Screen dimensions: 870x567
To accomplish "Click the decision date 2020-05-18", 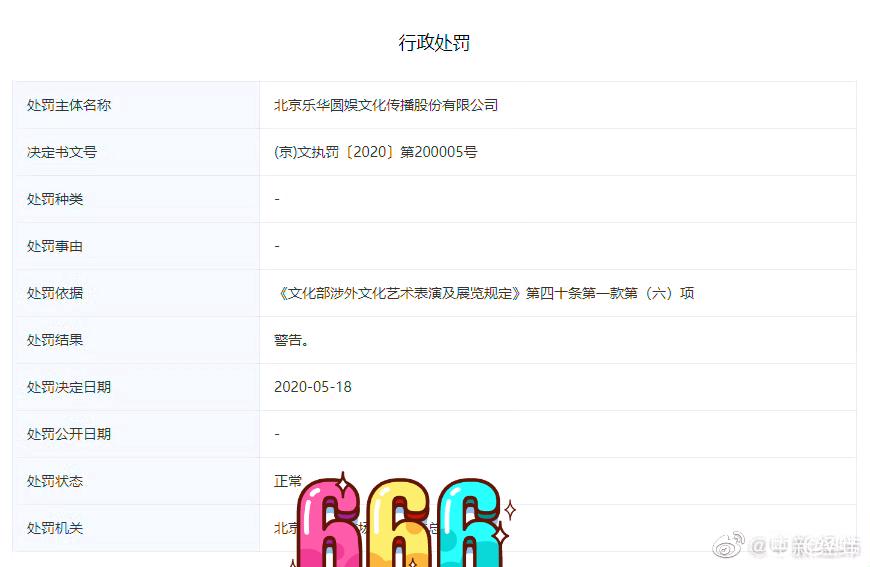I will point(313,387).
